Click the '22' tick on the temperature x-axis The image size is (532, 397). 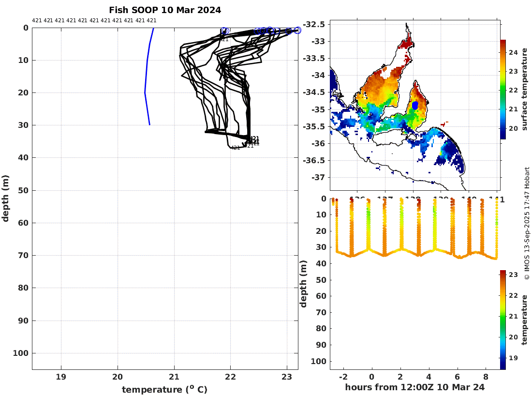[x=230, y=377]
